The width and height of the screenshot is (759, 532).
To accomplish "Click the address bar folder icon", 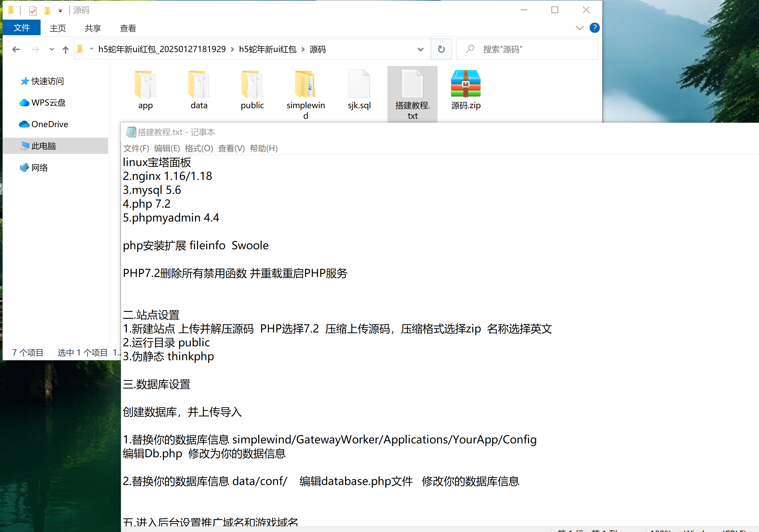I will coord(80,49).
